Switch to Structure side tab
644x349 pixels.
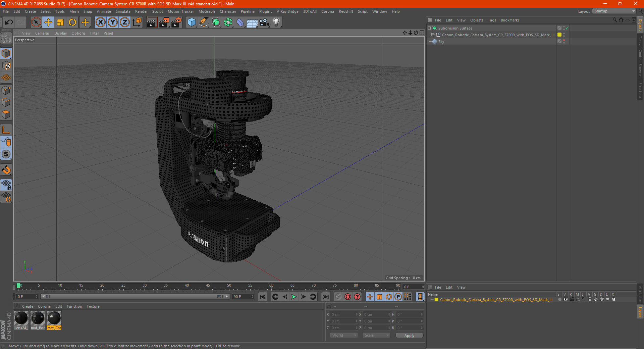tap(640, 90)
